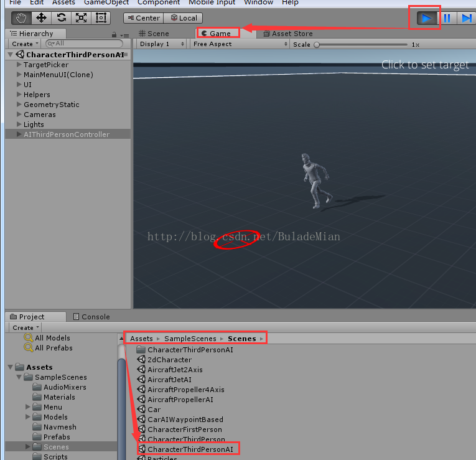Expand the Models folder
Image resolution: width=476 pixels, height=460 pixels.
click(x=27, y=417)
